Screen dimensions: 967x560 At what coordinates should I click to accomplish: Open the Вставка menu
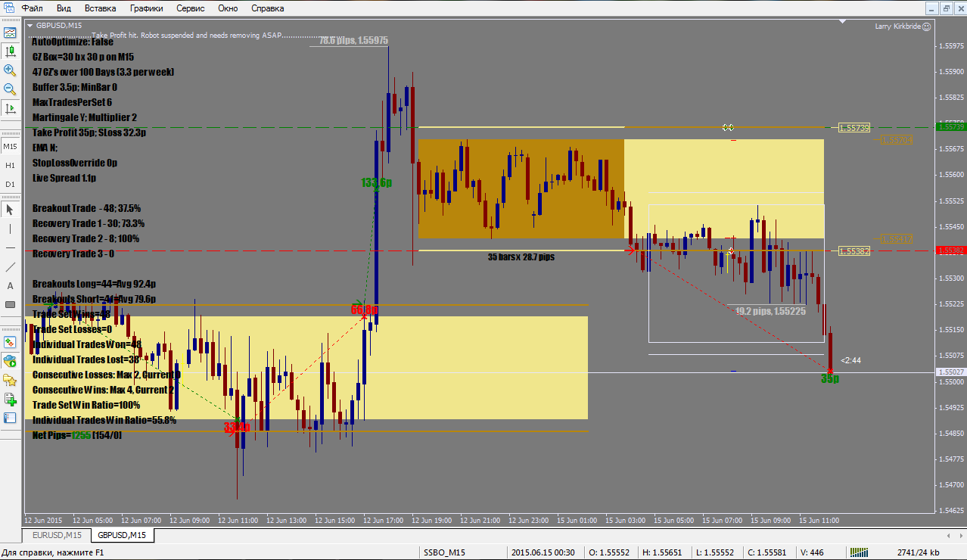coord(101,8)
